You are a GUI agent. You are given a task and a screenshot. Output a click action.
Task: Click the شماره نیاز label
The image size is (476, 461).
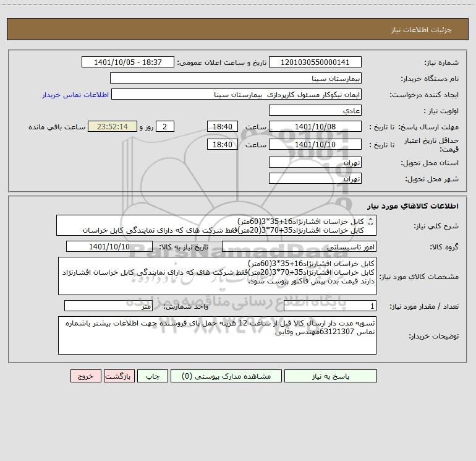coord(441,63)
